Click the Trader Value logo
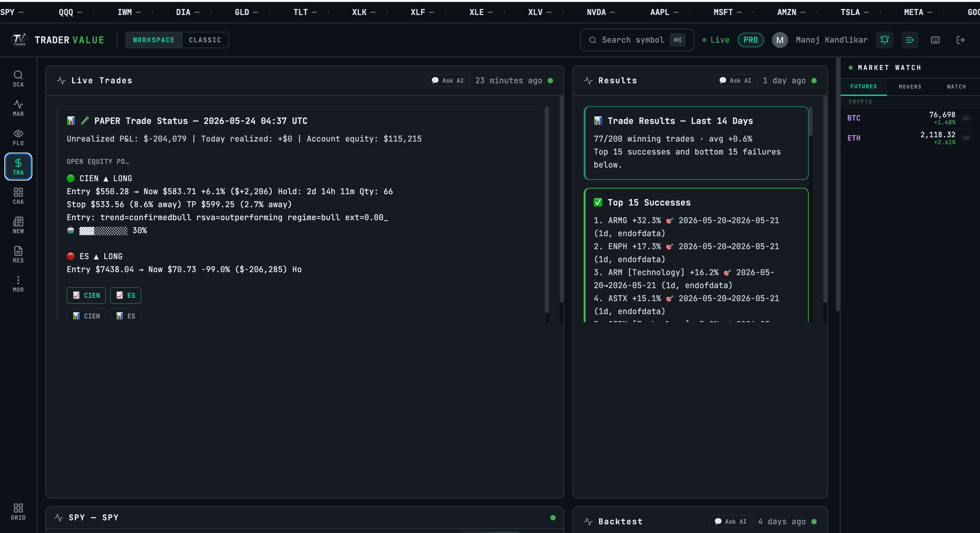This screenshot has height=533, width=980. [19, 40]
